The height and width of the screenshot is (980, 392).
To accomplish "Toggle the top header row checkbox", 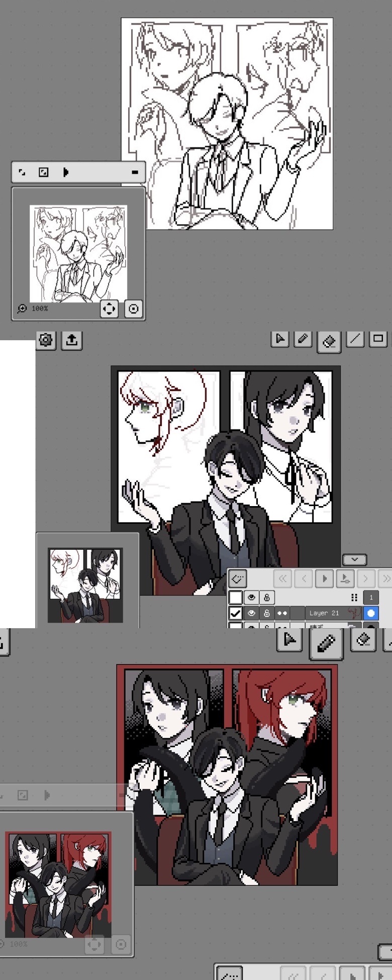I will (x=235, y=597).
